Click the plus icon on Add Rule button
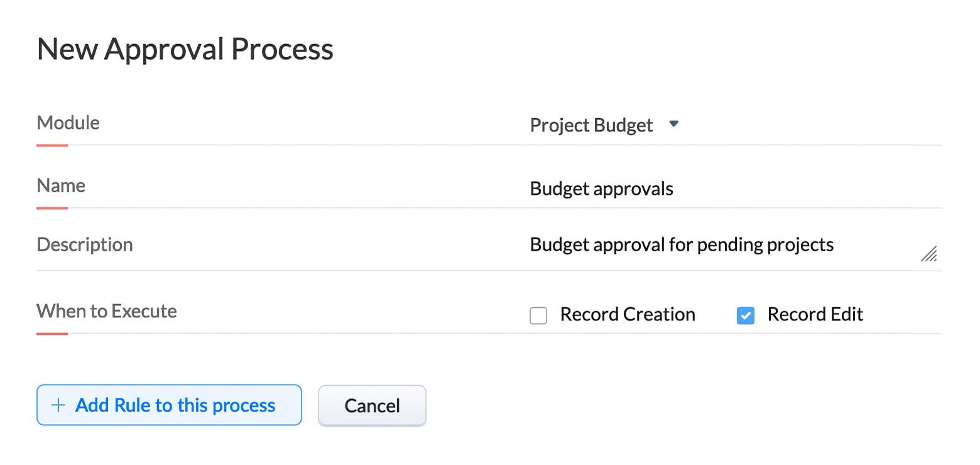980x465 pixels. tap(58, 405)
